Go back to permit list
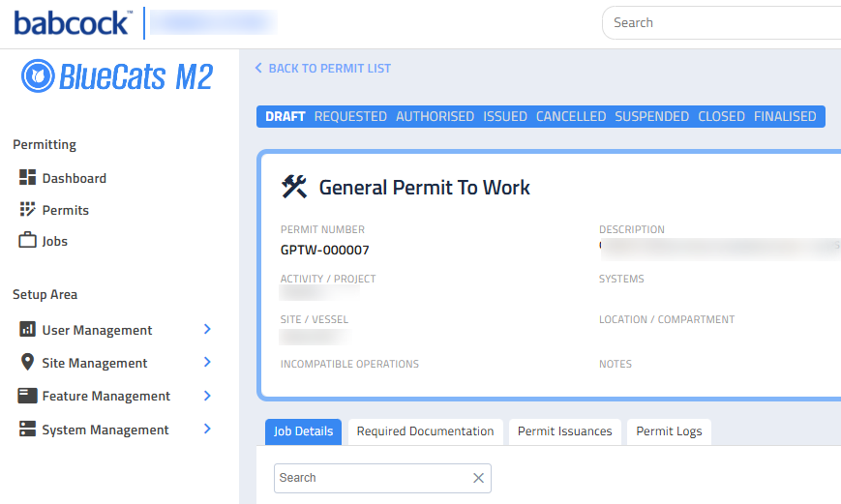841x504 pixels. [323, 69]
